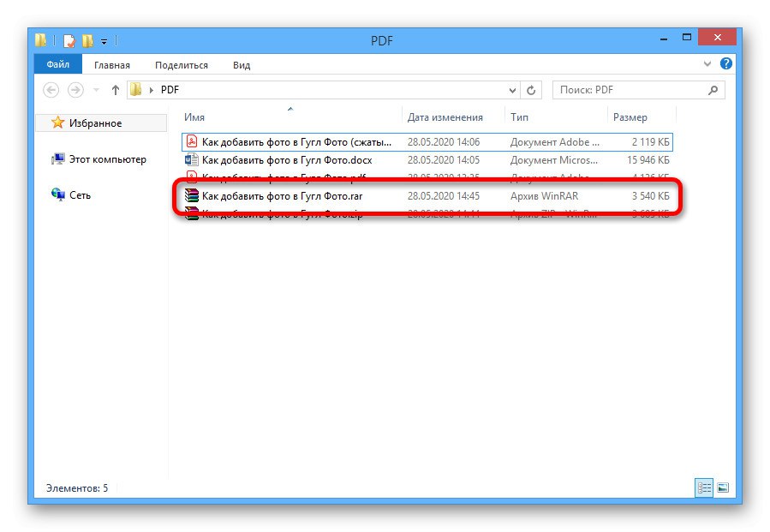Click the size 15 946 КБ

tap(648, 160)
